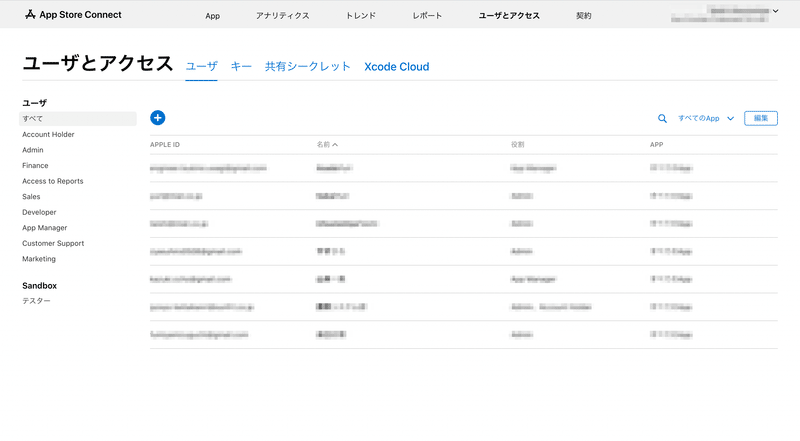Open the App menu in top navigation
The image size is (800, 441).
212,16
